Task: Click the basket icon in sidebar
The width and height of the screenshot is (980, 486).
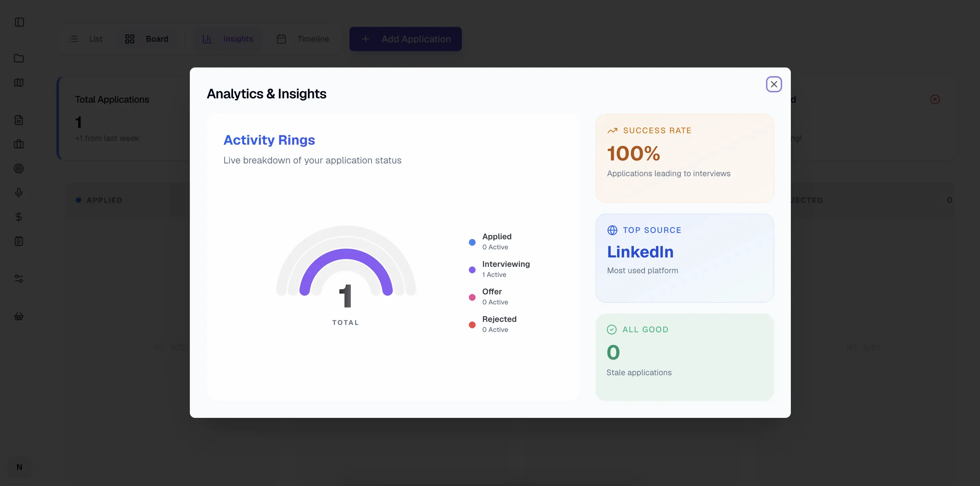Action: tap(19, 316)
